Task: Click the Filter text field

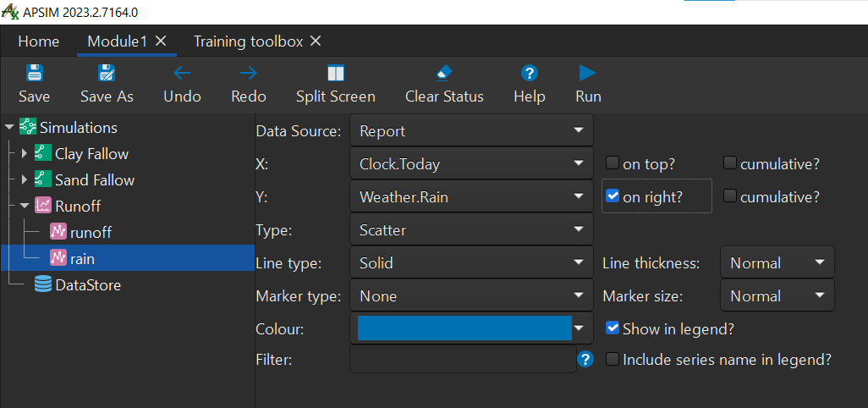Action: tap(464, 359)
